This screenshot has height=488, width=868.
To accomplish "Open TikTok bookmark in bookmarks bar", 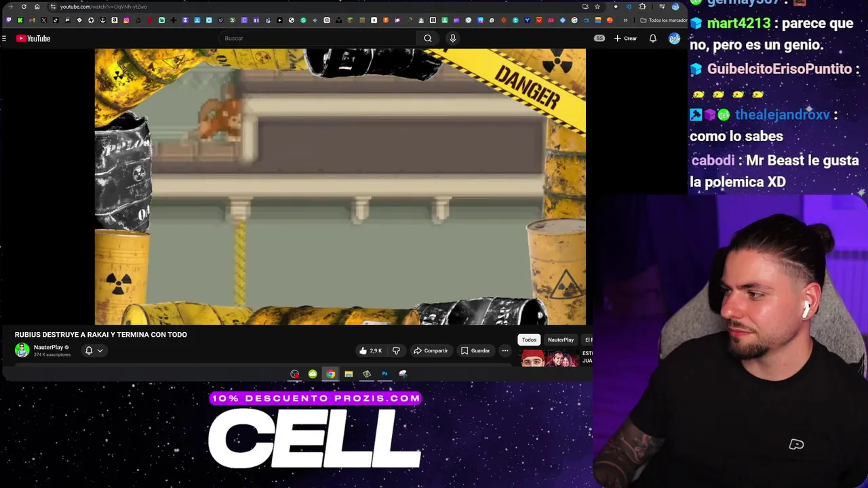I will [56, 20].
